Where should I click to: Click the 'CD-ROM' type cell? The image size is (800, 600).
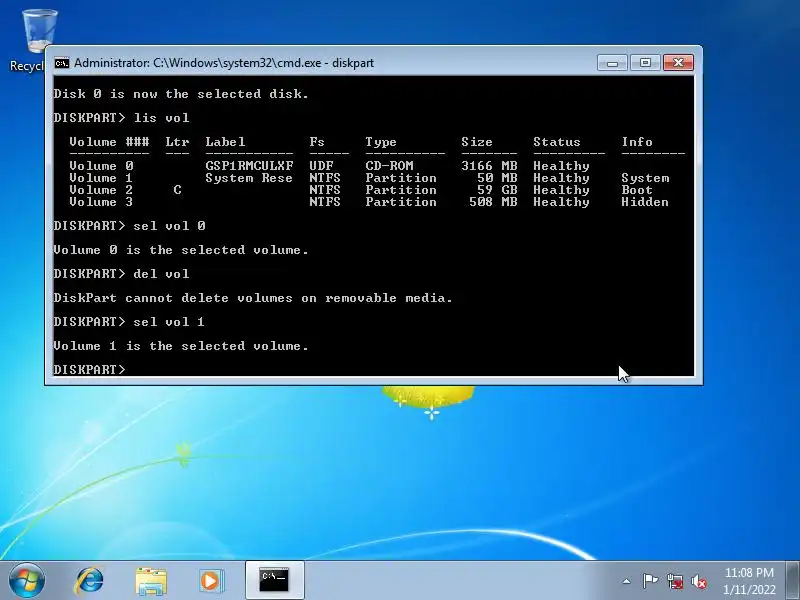389,166
